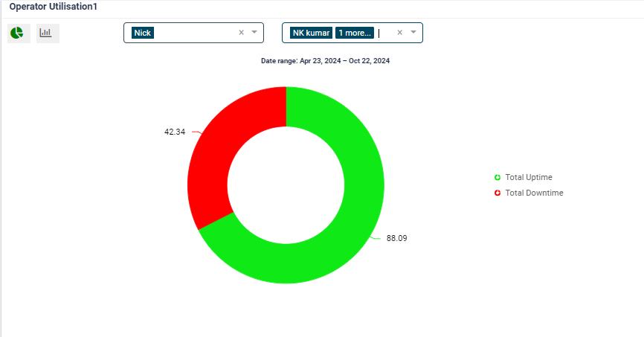Screen dimensions: 644x337
Task: Click the Operator Utilisation1 title
Action: [x=53, y=7]
